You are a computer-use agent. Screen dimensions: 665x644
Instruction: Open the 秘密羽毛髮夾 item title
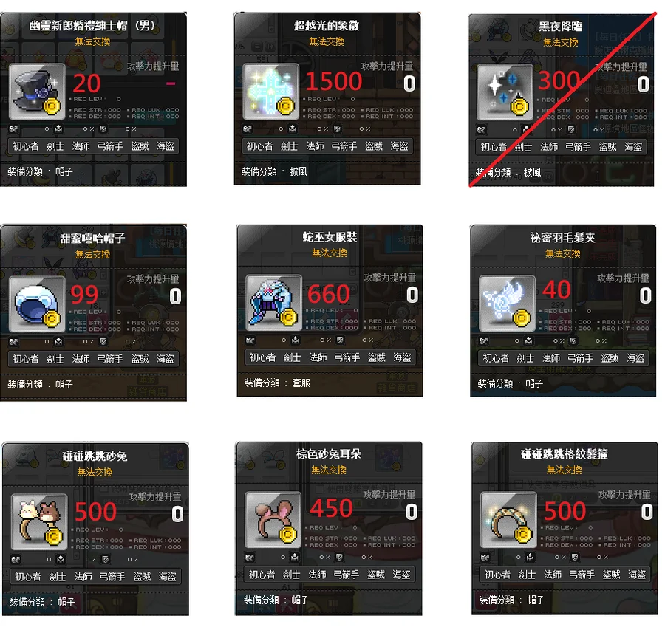pyautogui.click(x=562, y=238)
